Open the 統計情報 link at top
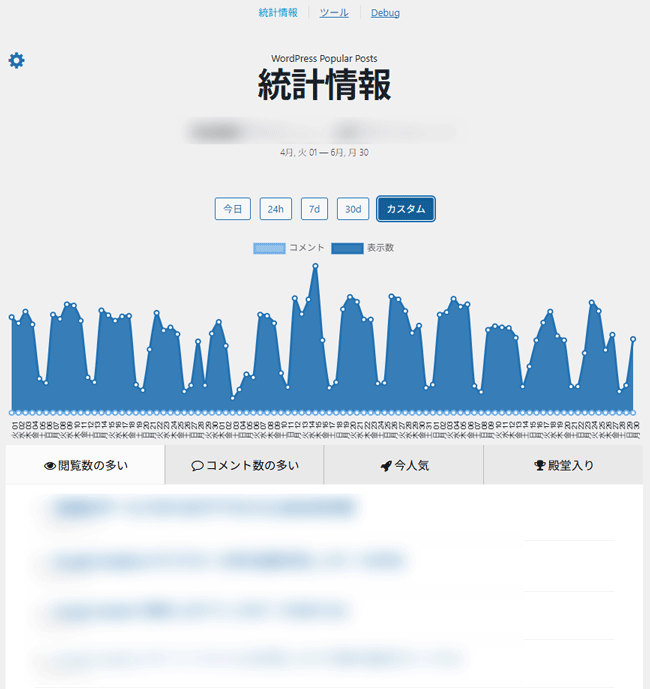The width and height of the screenshot is (650, 689). coord(278,13)
